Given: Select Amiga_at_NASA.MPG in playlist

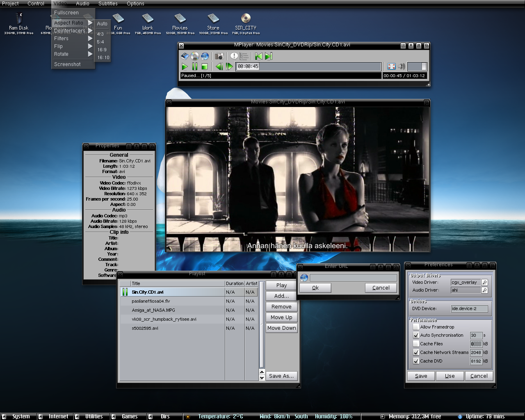Looking at the screenshot, I should (189, 310).
